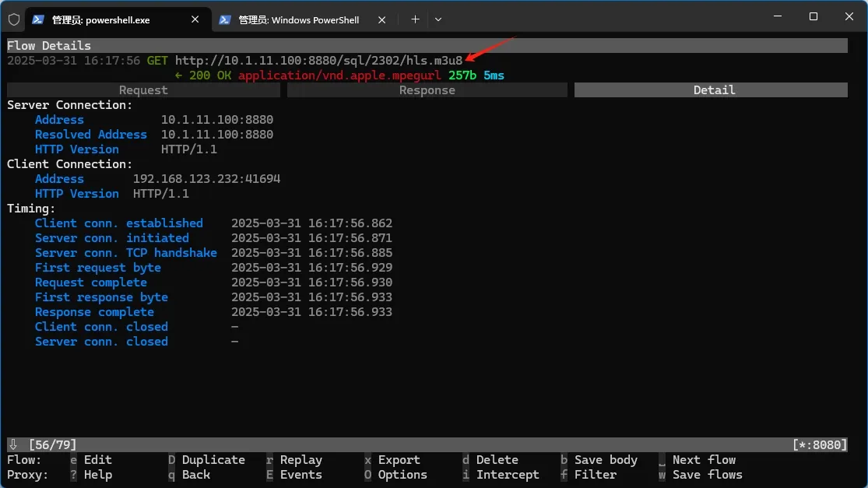The height and width of the screenshot is (488, 868).
Task: Select Export in the bottom bar
Action: [399, 460]
